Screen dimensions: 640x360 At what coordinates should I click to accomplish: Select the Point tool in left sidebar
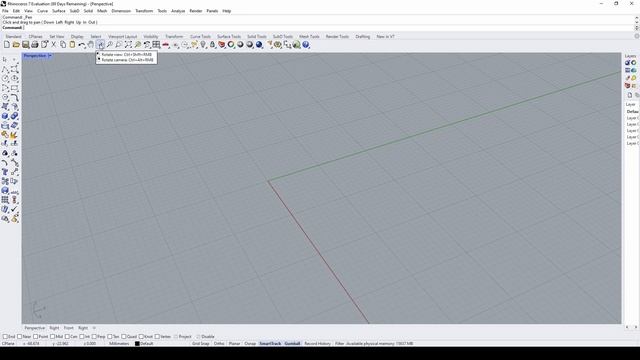(14, 60)
